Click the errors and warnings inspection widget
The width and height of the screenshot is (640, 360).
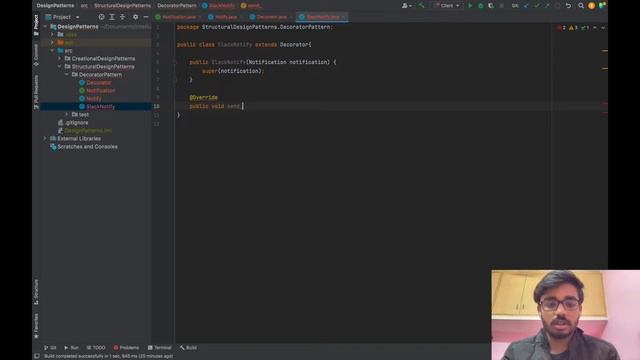pos(573,28)
